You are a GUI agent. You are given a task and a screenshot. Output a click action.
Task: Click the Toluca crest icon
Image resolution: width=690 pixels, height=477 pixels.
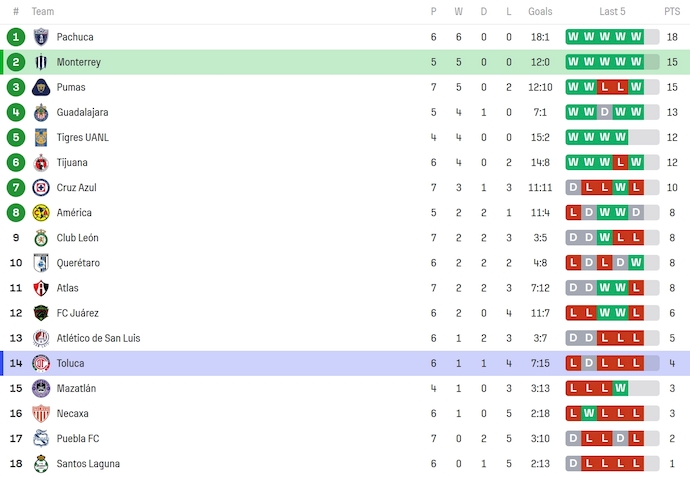(41, 363)
